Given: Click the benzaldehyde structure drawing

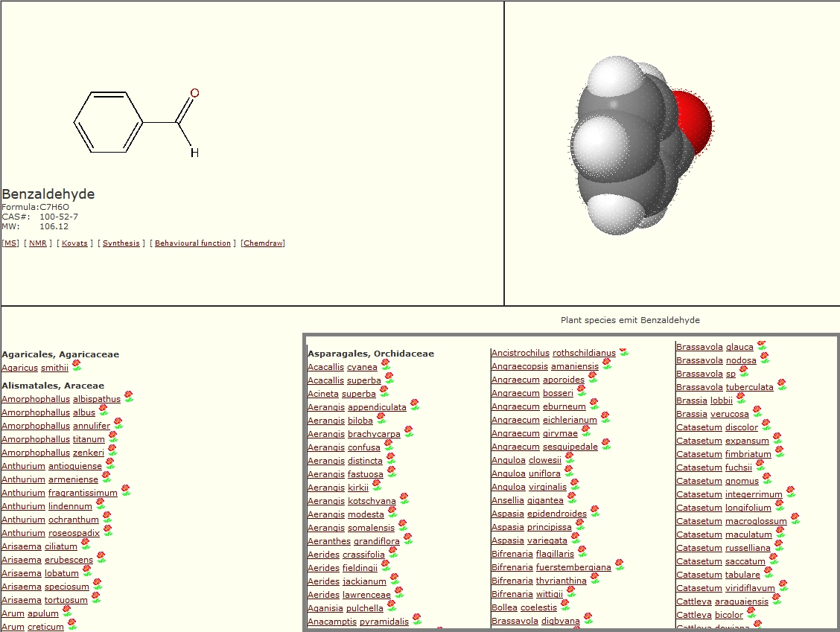Looking at the screenshot, I should tap(136, 123).
